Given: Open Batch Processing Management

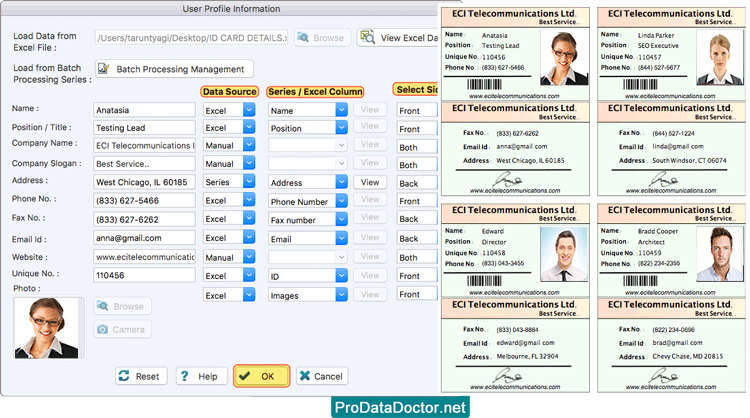Looking at the screenshot, I should click(174, 69).
